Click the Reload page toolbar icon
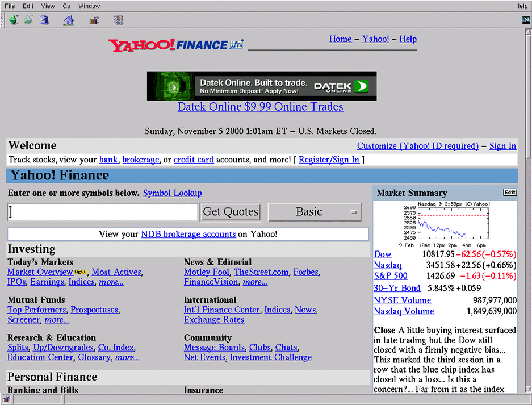The height and width of the screenshot is (405, 532). point(44,20)
